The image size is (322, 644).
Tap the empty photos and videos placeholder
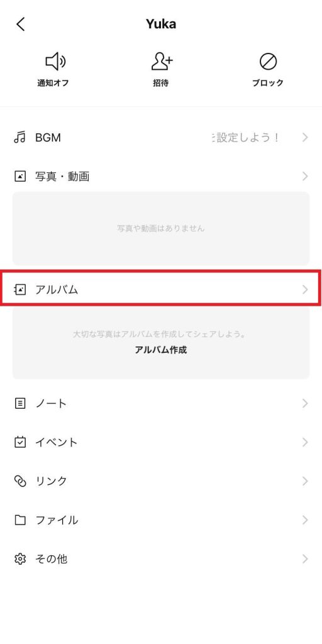click(x=161, y=228)
